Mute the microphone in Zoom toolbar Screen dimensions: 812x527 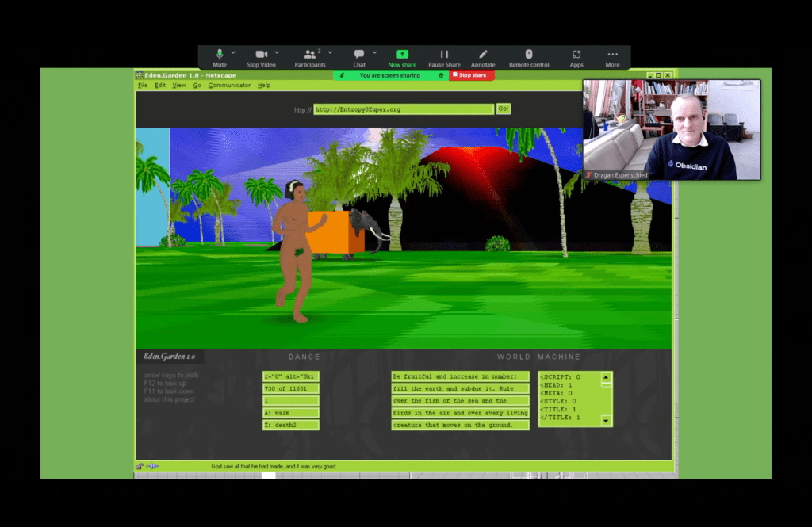220,55
